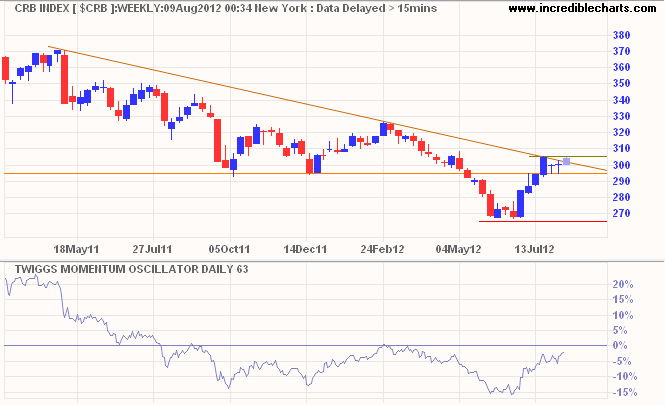
Task: Click the 270 price axis value
Action: click(621, 213)
